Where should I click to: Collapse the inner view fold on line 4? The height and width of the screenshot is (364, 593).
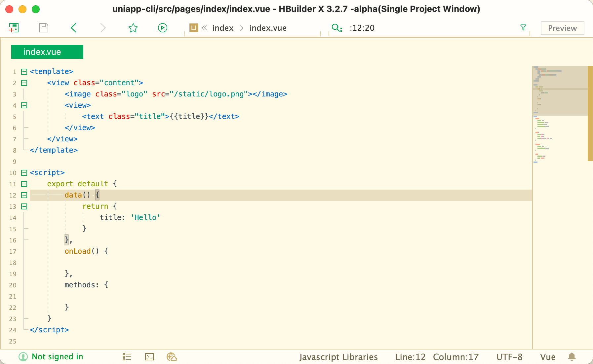pyautogui.click(x=24, y=105)
